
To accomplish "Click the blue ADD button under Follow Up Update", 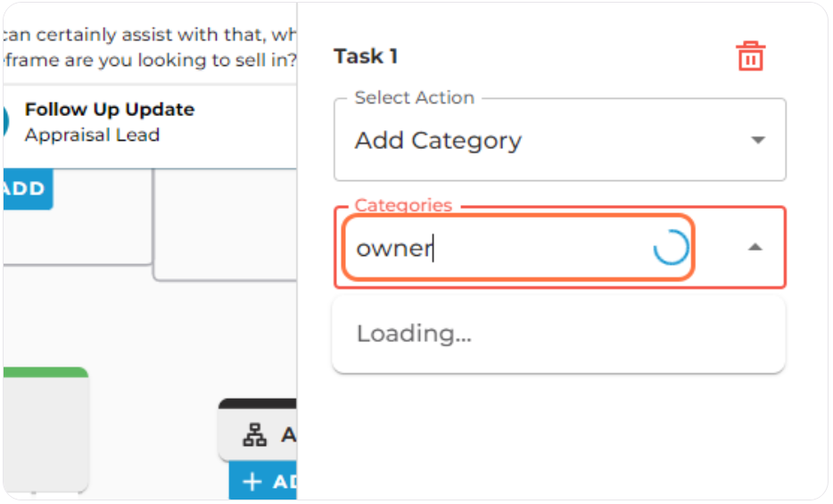I will pyautogui.click(x=27, y=188).
